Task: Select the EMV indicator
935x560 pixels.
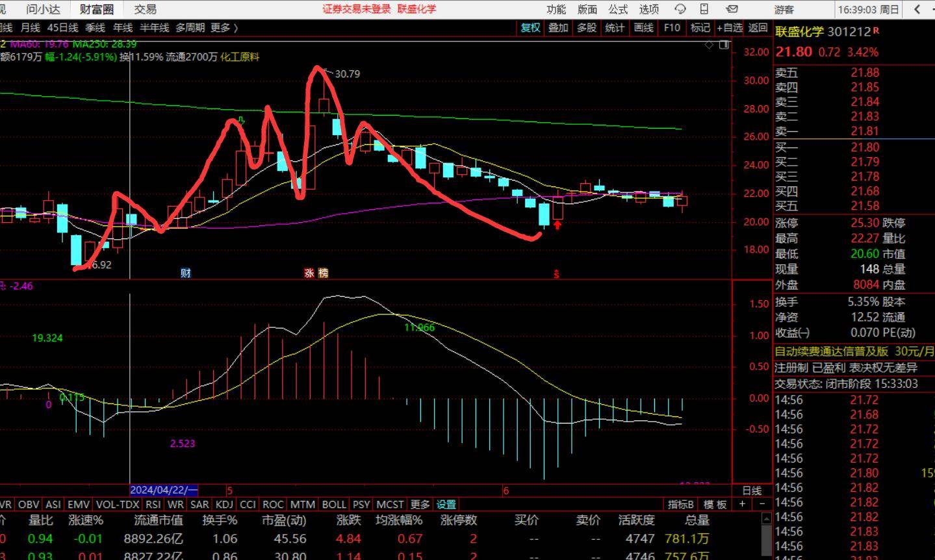Action: tap(79, 504)
